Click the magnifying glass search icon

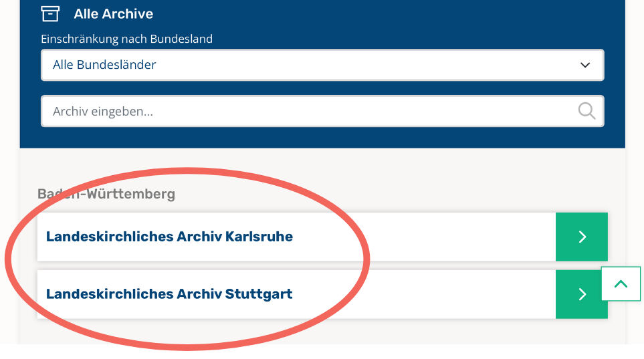(586, 111)
